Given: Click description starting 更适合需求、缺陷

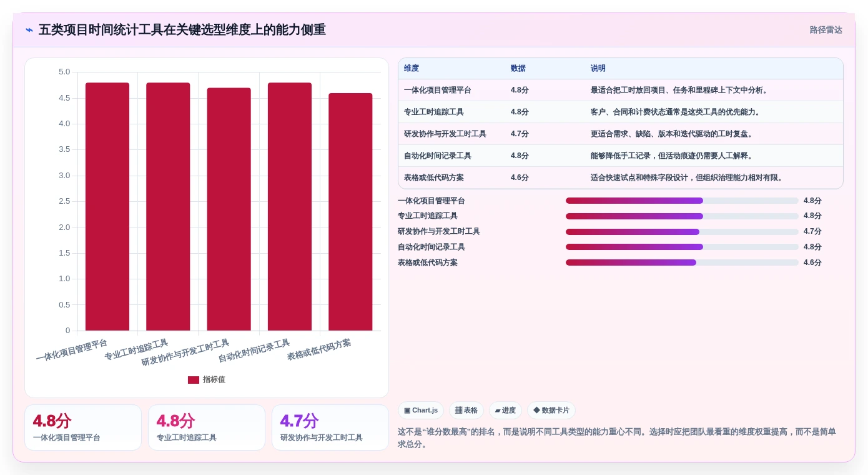Looking at the screenshot, I should pos(673,134).
